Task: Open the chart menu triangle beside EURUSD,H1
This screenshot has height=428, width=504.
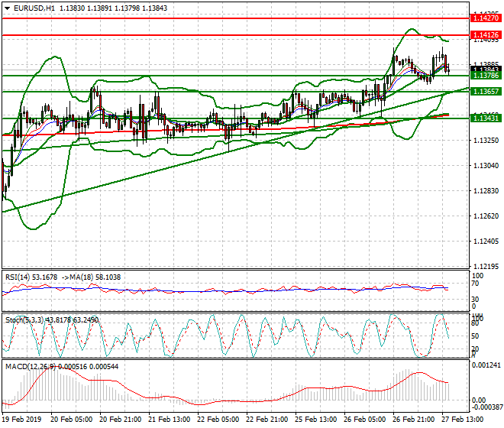Action: 7,8
